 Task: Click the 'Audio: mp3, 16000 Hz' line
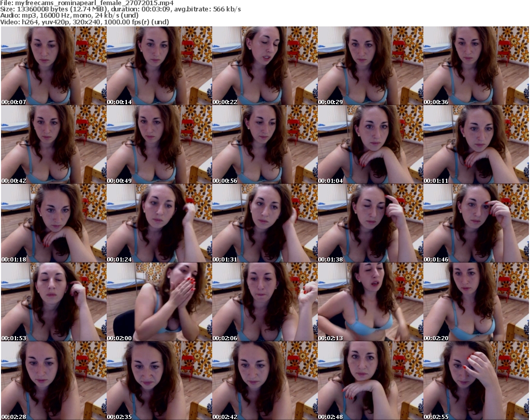[x=69, y=16]
